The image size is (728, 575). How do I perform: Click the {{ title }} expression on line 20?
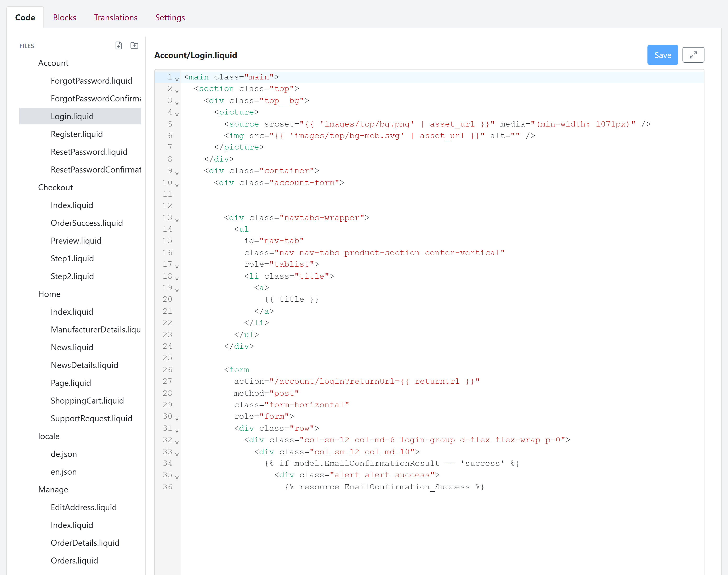tap(292, 299)
